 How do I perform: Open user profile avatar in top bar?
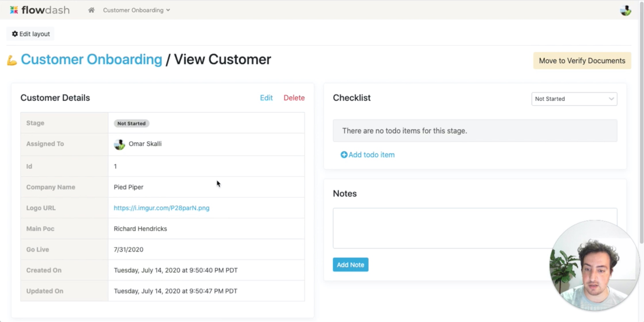pyautogui.click(x=625, y=10)
